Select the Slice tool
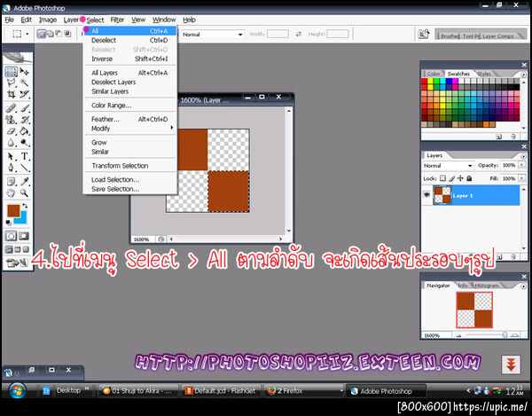 (x=24, y=94)
